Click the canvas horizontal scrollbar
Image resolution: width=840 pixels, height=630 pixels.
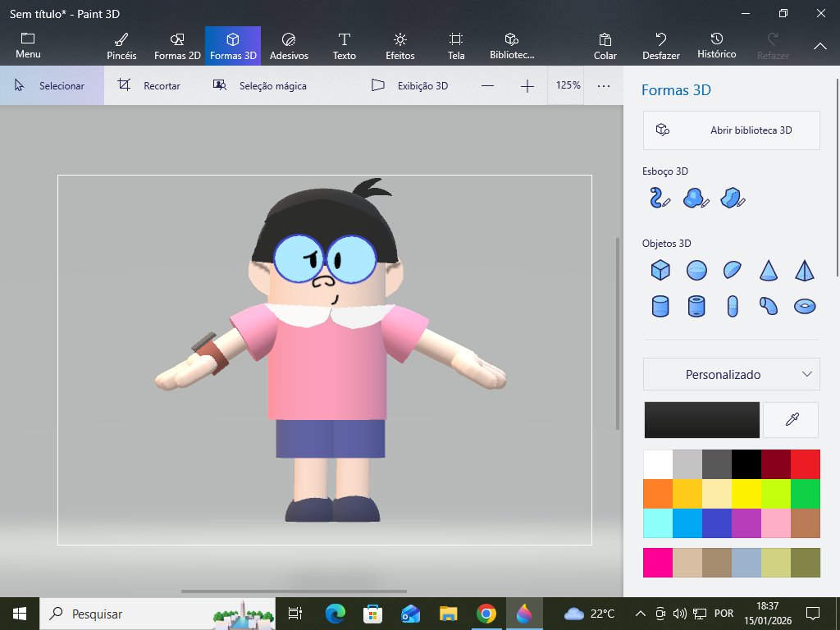point(294,591)
